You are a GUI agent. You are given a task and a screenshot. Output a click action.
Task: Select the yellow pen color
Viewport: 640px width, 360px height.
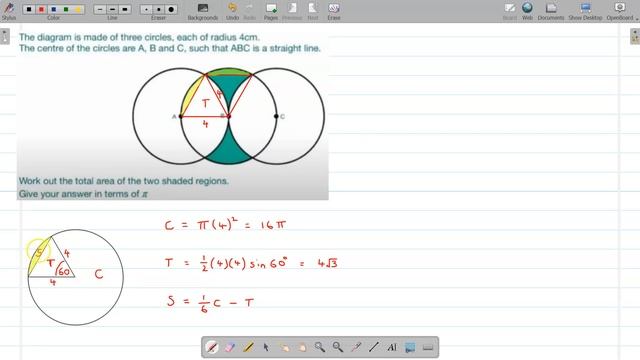78,9
